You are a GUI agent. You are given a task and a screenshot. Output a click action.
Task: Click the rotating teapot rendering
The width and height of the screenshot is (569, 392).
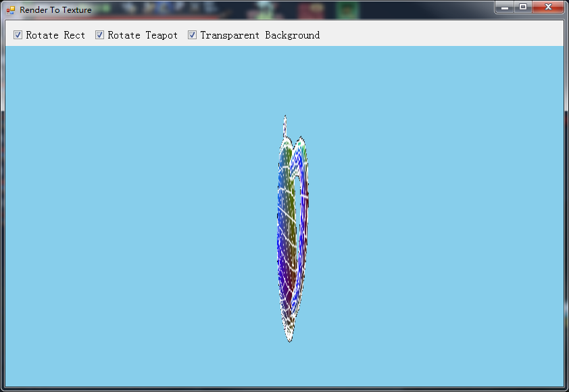293,228
